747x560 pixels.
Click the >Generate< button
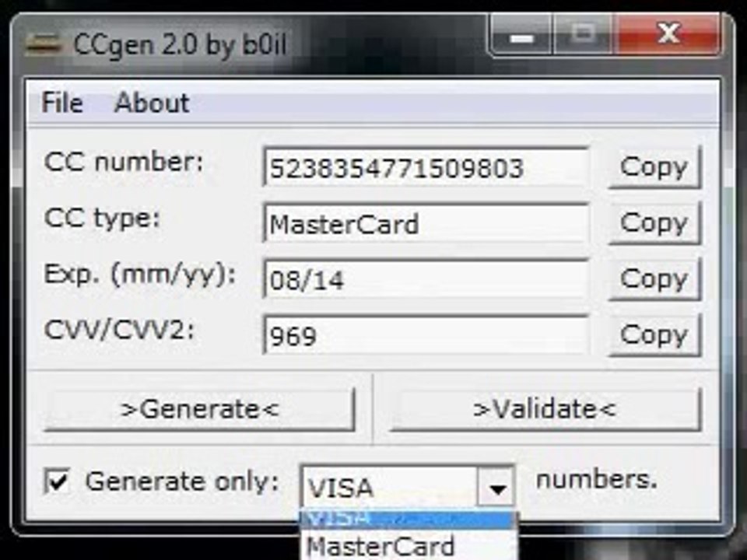pyautogui.click(x=200, y=410)
